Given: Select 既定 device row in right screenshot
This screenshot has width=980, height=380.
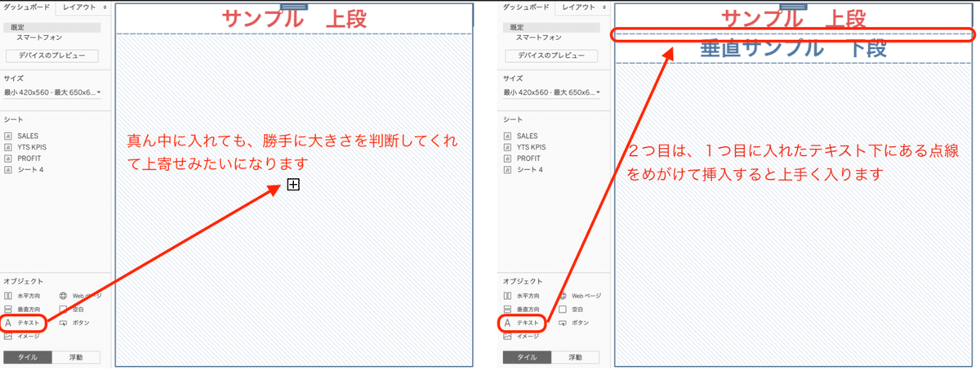Looking at the screenshot, I should pyautogui.click(x=552, y=28).
